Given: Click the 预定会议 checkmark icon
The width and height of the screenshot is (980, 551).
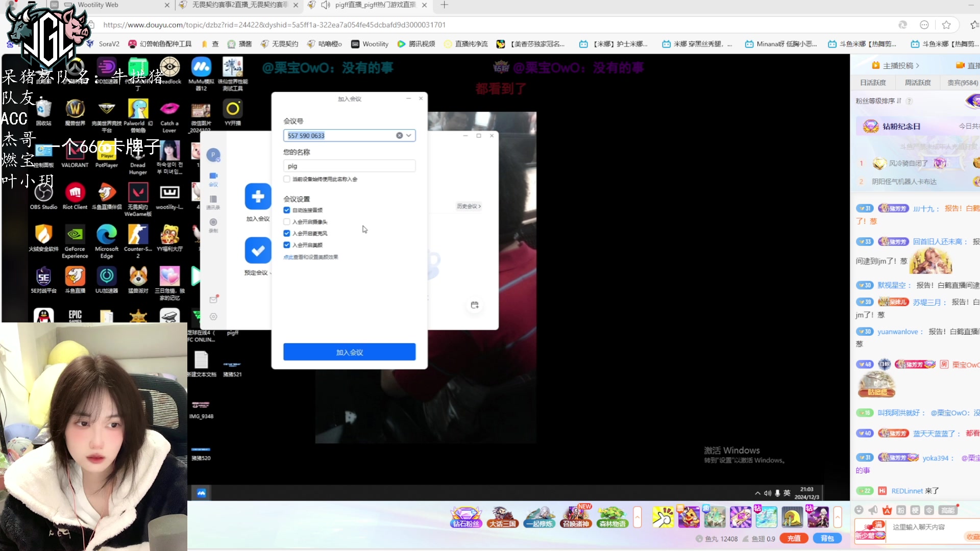Looking at the screenshot, I should (258, 250).
